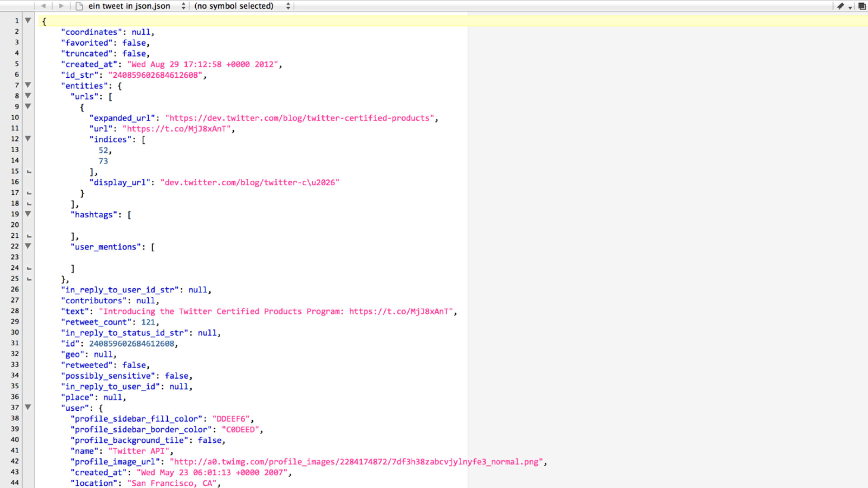Viewport: 868px width, 488px height.
Task: Collapse the root object fold at line 1
Action: coord(28,20)
